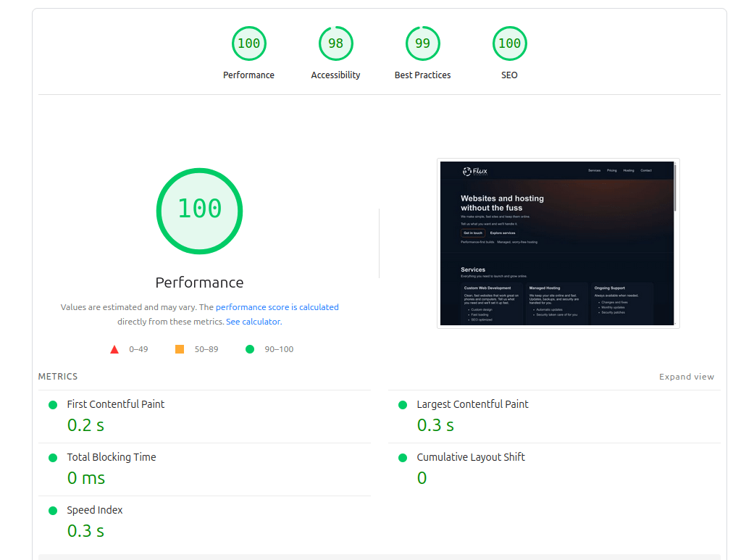
Task: Click the green circle 90–100 legend icon
Action: click(250, 349)
